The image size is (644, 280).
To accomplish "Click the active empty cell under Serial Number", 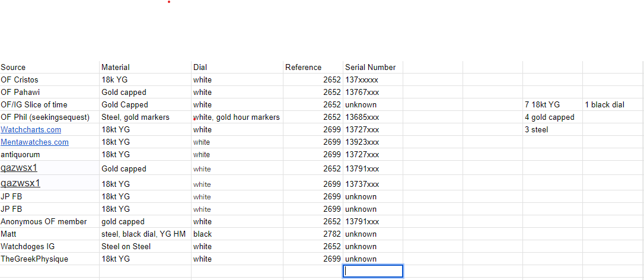I will (x=373, y=272).
